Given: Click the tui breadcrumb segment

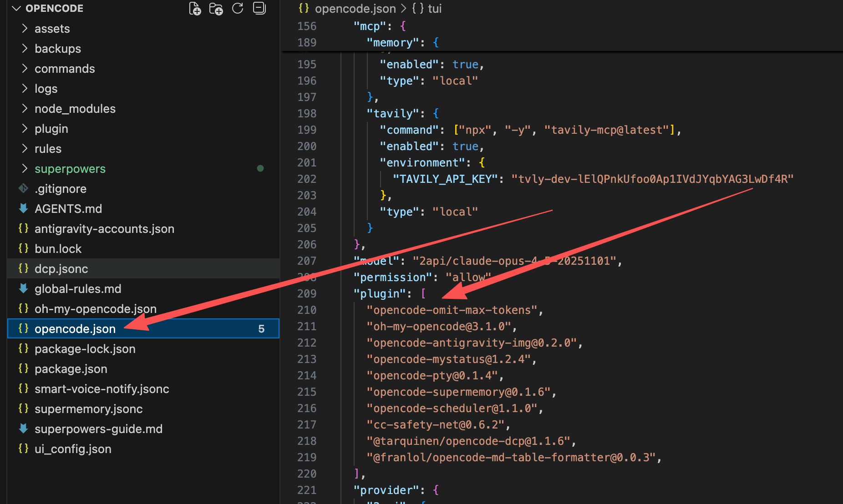Looking at the screenshot, I should (x=435, y=9).
